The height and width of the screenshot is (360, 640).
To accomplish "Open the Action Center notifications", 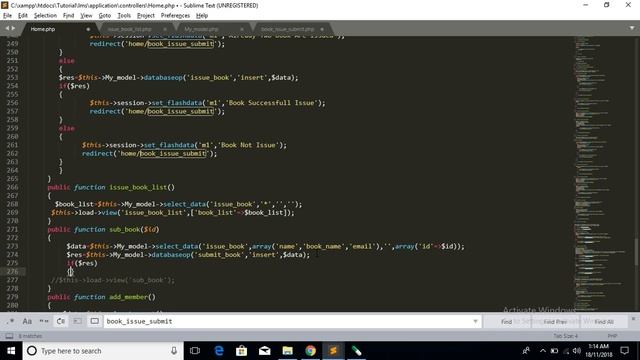I will pos(624,351).
